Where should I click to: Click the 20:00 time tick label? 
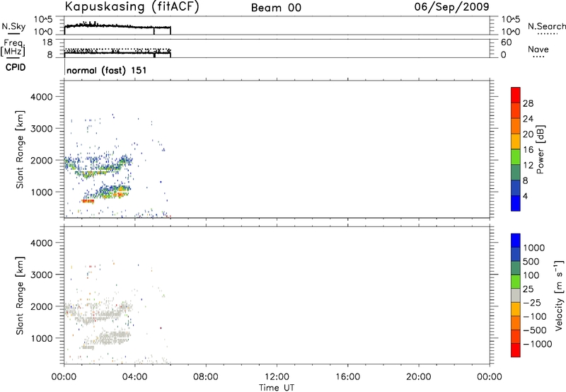pyautogui.click(x=418, y=377)
